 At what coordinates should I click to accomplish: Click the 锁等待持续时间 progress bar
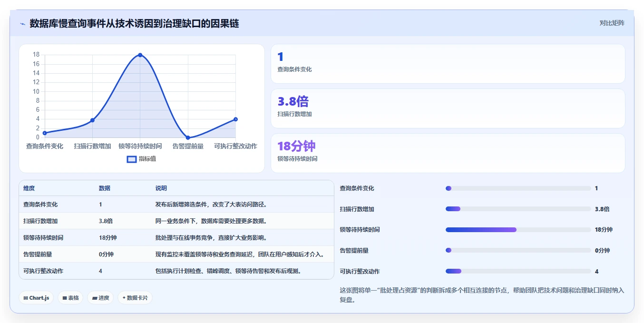(518, 230)
